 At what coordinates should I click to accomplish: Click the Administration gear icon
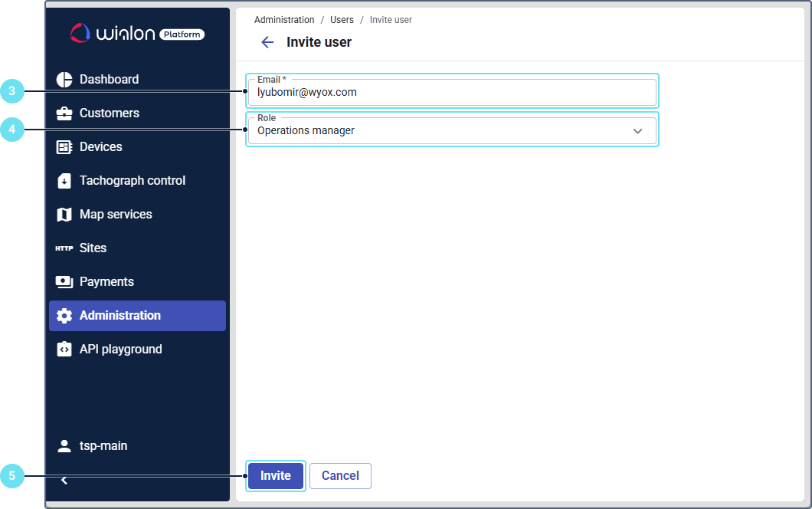point(64,316)
